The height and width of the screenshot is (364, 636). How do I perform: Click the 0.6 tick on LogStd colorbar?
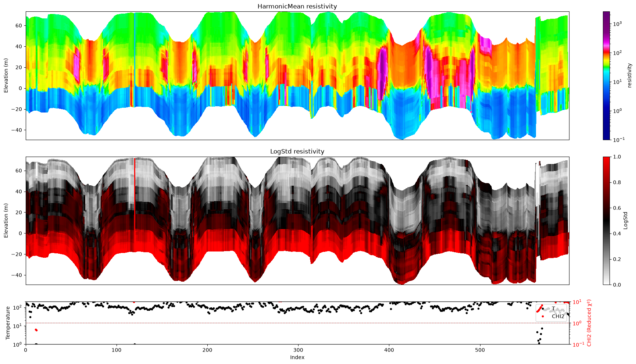[617, 208]
